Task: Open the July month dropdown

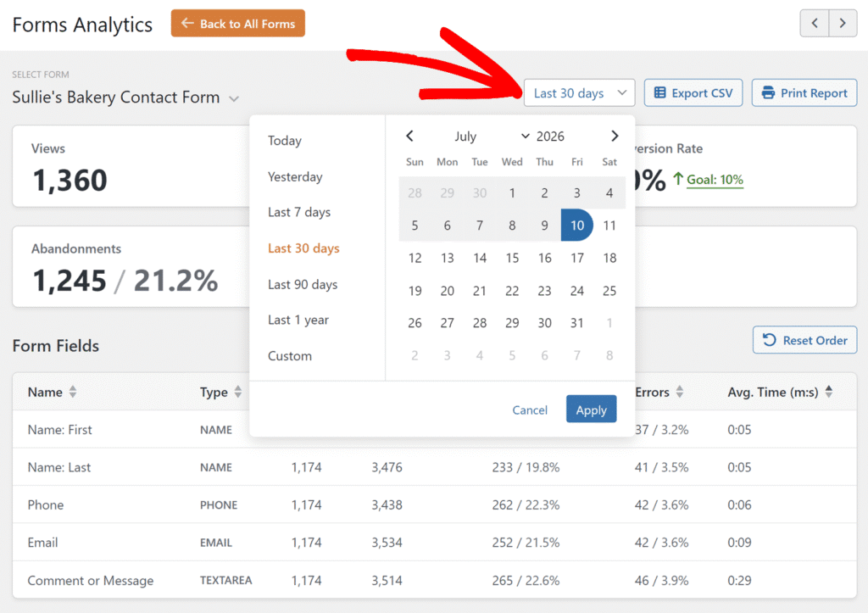Action: (490, 137)
